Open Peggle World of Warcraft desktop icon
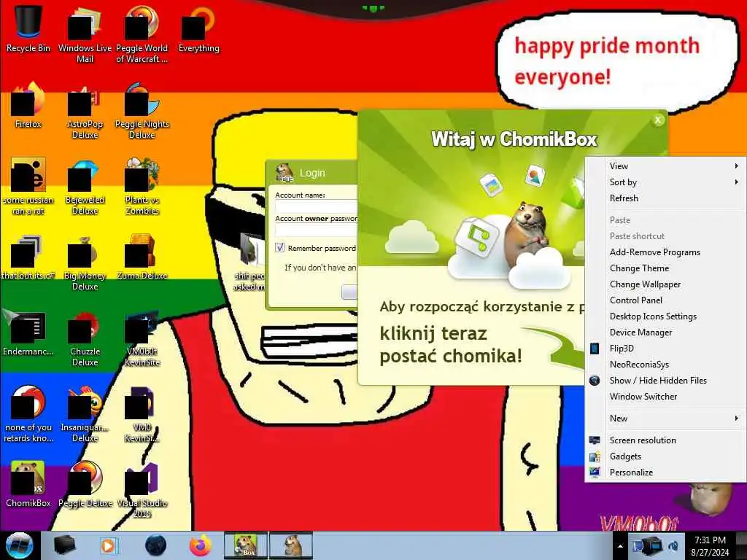Viewport: 747px width, 560px height. pos(142,34)
